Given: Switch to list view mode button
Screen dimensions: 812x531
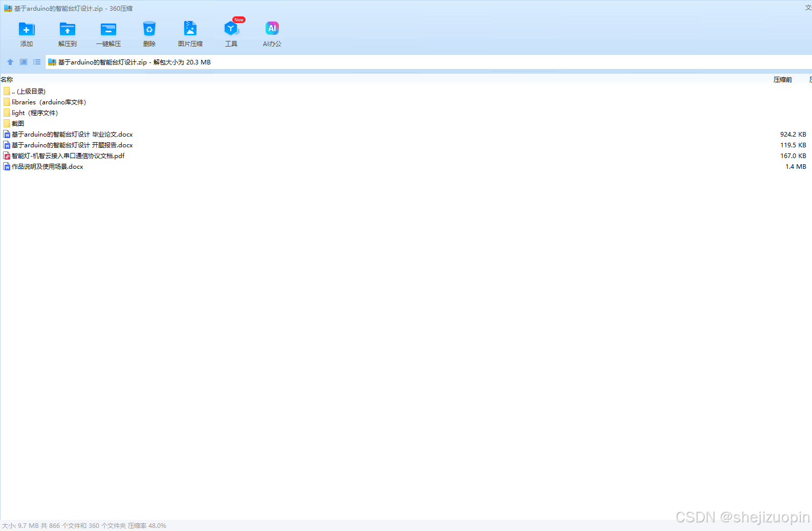Looking at the screenshot, I should click(x=37, y=62).
